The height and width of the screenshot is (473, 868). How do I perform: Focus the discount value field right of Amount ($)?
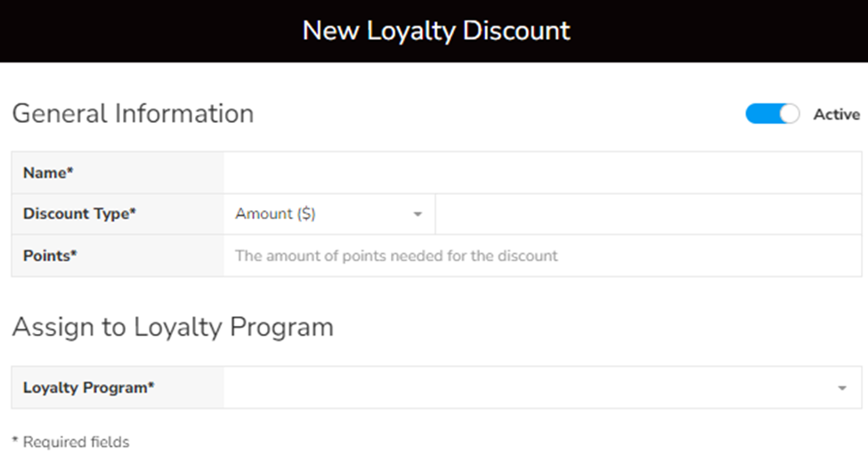[649, 214]
